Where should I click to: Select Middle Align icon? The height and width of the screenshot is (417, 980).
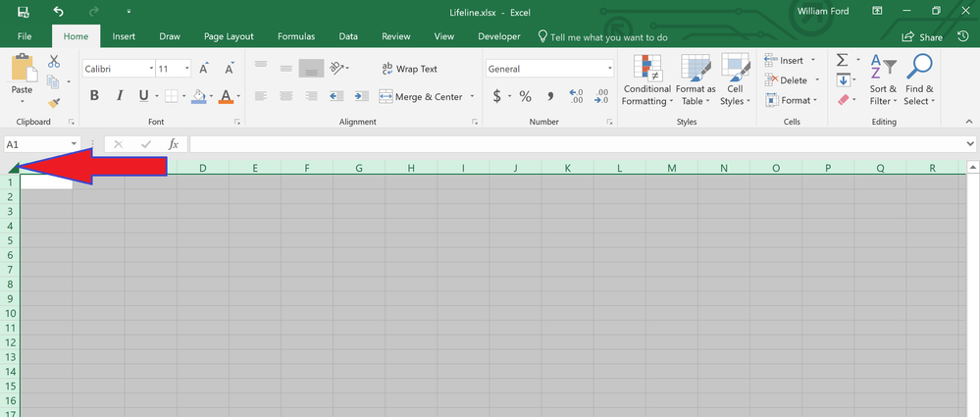click(x=285, y=68)
